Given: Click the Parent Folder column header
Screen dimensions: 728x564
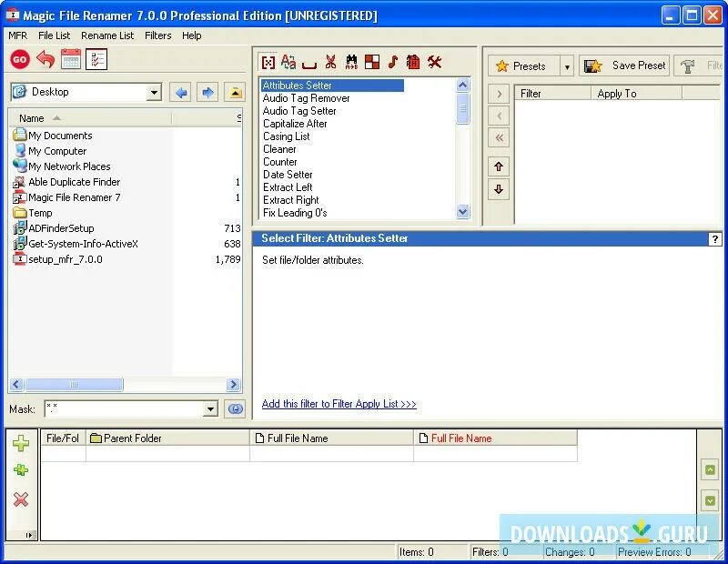Looking at the screenshot, I should tap(167, 438).
